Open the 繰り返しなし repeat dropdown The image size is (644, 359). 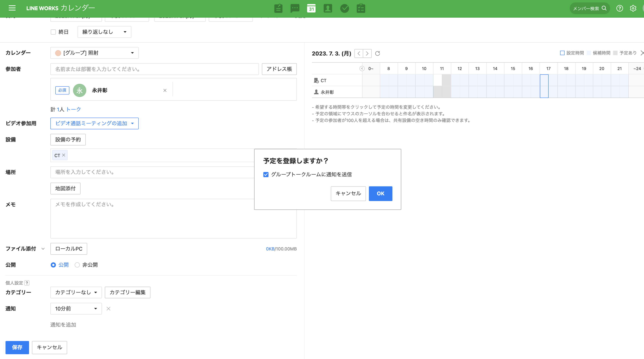tap(104, 32)
